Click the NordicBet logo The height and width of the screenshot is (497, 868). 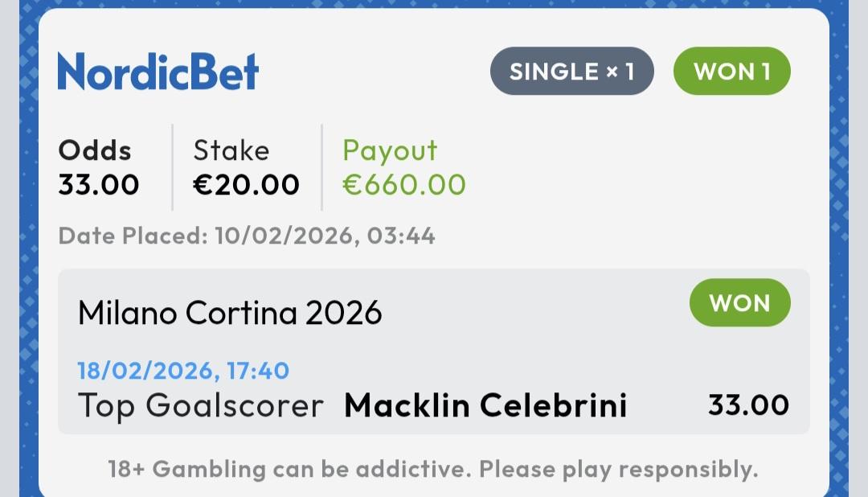(158, 72)
